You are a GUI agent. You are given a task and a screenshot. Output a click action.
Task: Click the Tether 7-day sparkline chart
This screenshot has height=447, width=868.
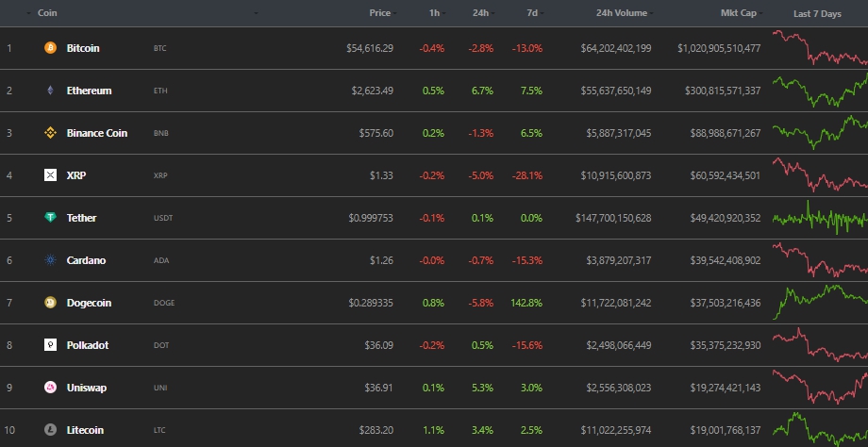[819, 218]
